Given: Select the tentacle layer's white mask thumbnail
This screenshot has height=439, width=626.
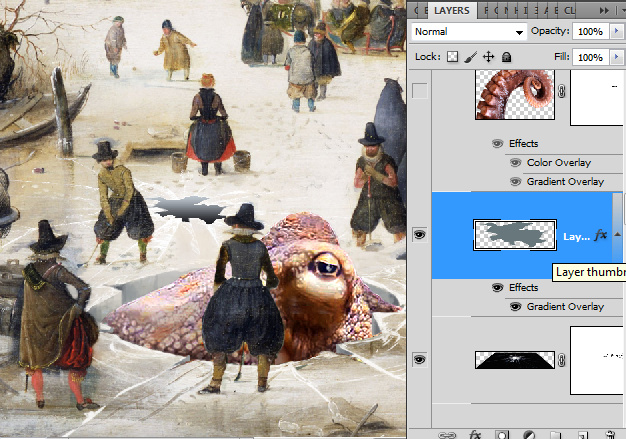Looking at the screenshot, I should [596, 98].
